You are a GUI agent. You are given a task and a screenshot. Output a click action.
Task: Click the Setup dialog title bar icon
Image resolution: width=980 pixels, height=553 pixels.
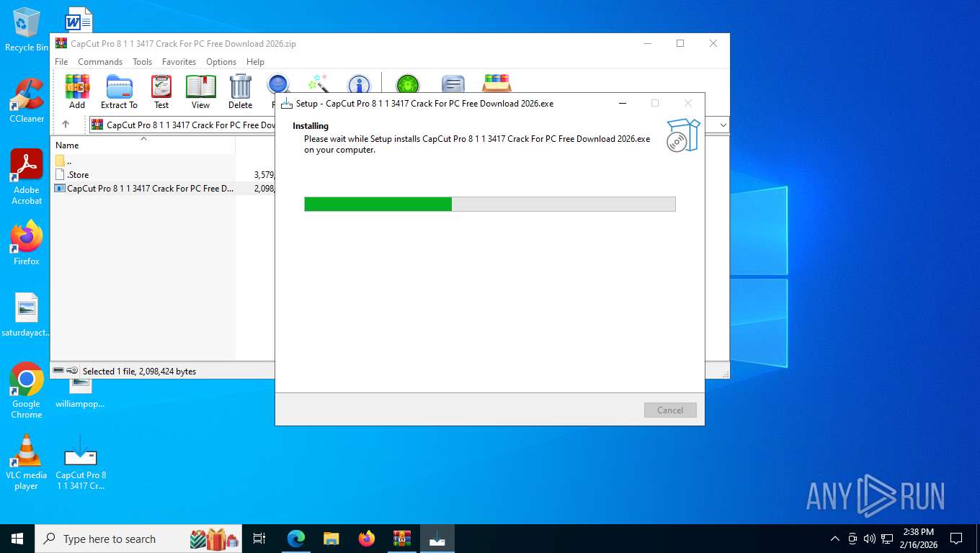(x=287, y=104)
